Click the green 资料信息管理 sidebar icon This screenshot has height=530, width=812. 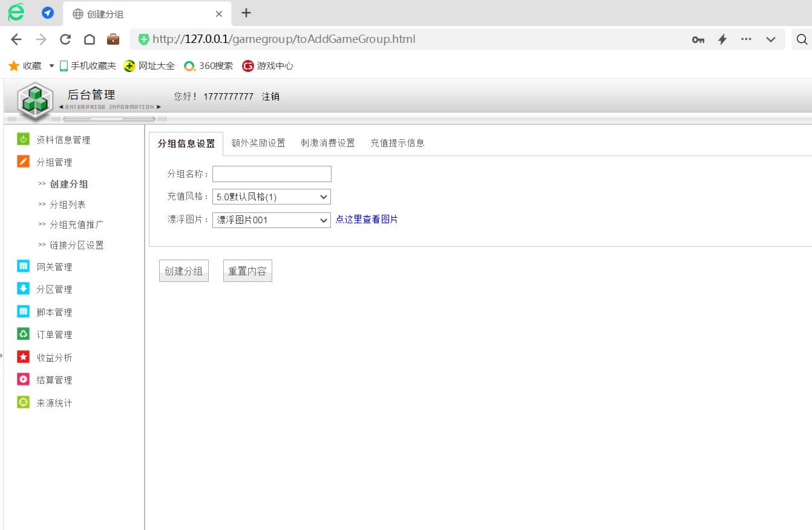[x=23, y=139]
